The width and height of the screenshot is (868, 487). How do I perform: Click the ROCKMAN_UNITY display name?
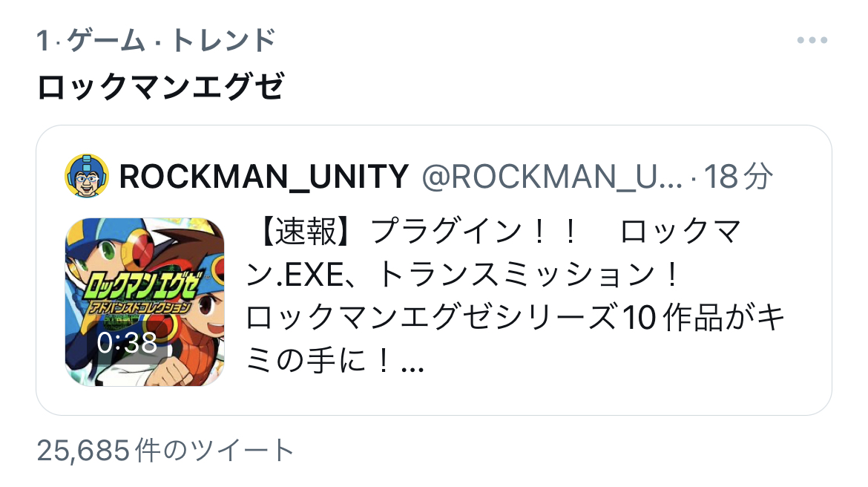tap(263, 177)
